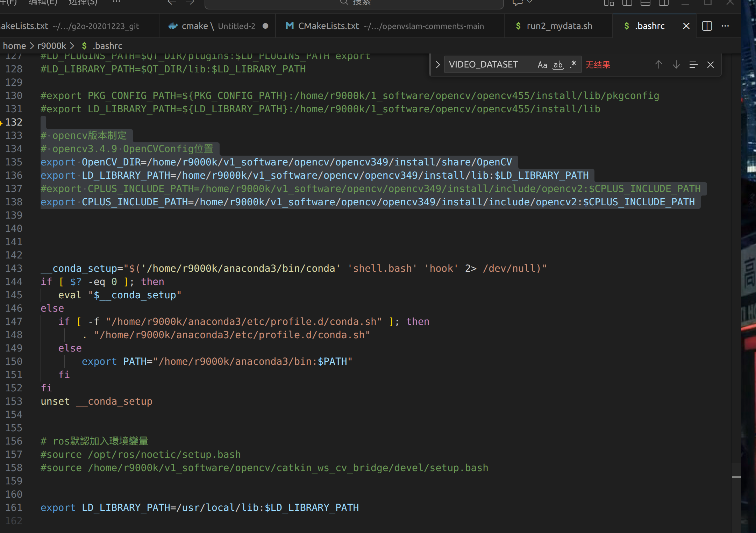Enable regular expression search toggle
The width and height of the screenshot is (756, 533).
pos(573,65)
